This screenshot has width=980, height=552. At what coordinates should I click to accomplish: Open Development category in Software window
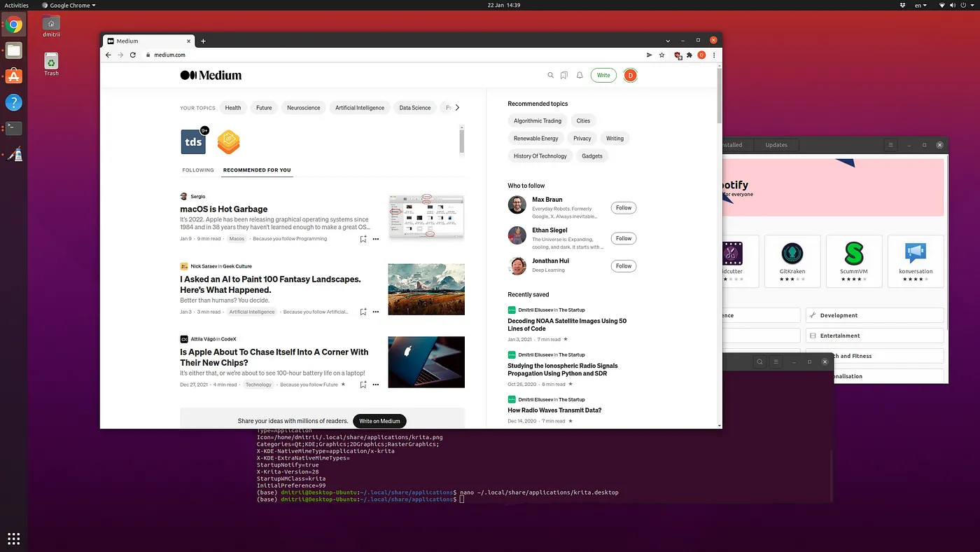tap(876, 315)
